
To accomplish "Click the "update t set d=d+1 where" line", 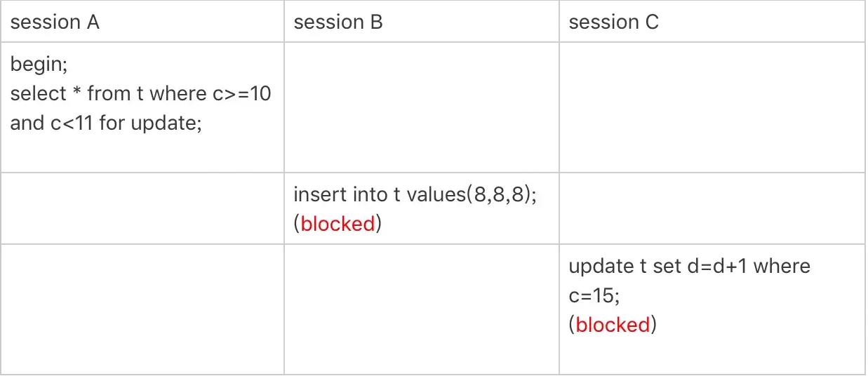I will 689,267.
